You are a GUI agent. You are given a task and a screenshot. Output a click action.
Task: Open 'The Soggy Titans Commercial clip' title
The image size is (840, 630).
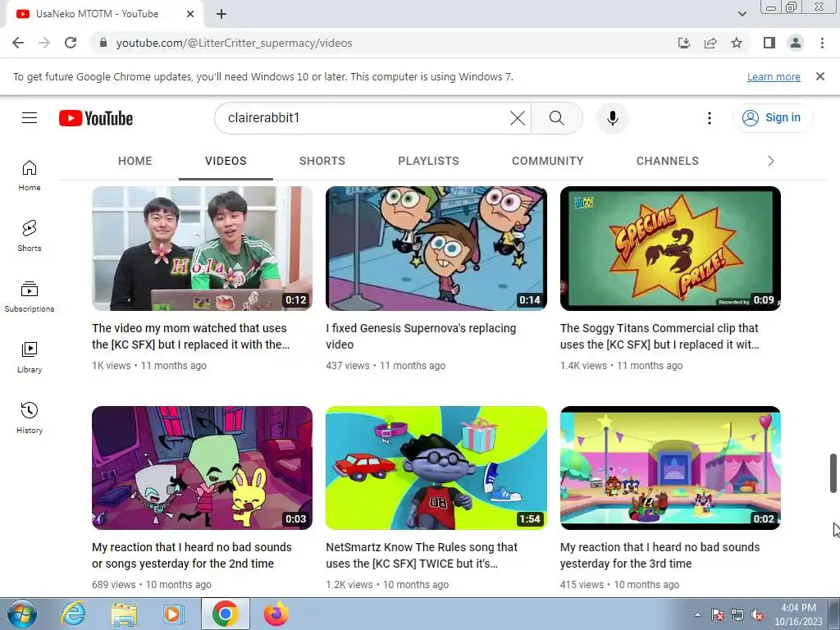click(660, 336)
